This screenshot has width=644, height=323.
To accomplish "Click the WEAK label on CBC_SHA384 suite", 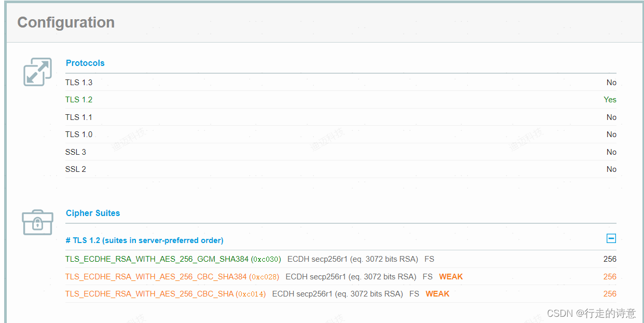I will click(450, 276).
